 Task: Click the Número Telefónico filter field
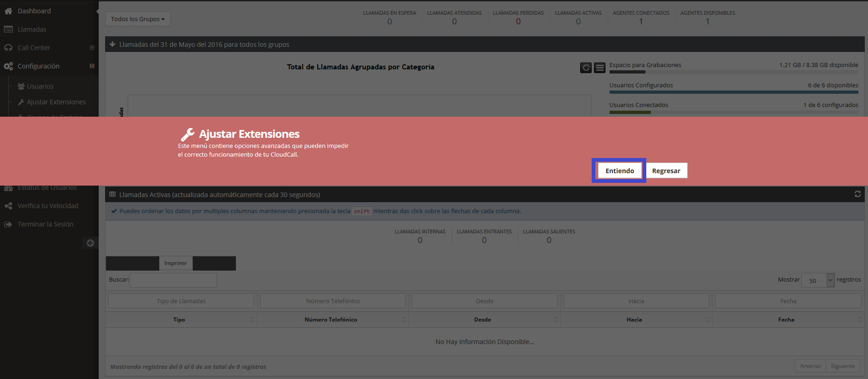tap(333, 301)
